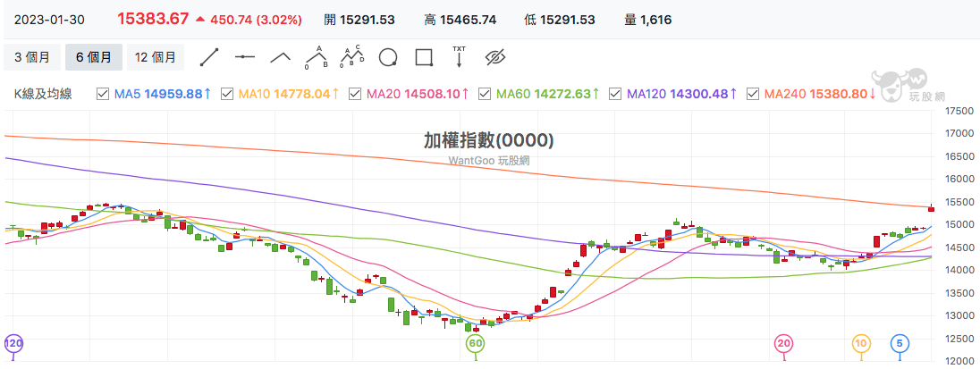The image size is (980, 369).
Task: Toggle the hide drawings eye icon
Action: pyautogui.click(x=495, y=57)
